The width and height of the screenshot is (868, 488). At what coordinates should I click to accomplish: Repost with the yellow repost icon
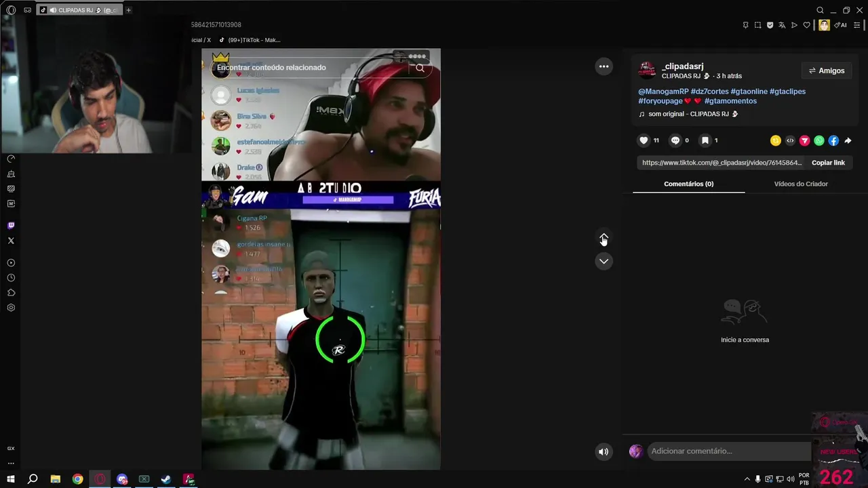click(x=776, y=140)
